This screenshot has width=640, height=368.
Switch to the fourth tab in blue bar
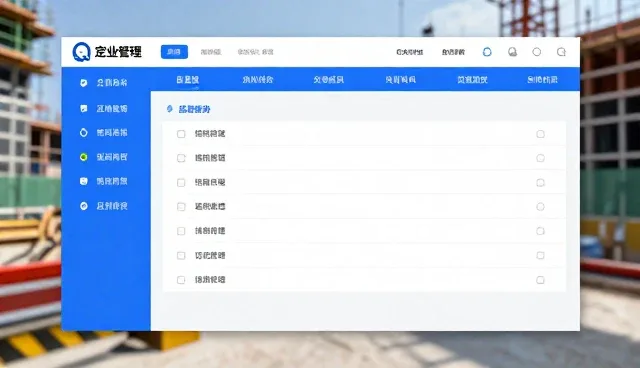[400, 80]
